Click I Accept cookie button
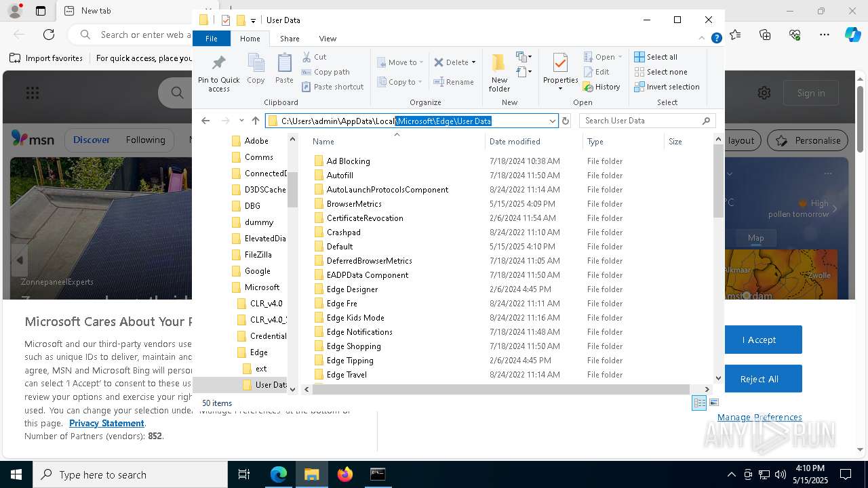The height and width of the screenshot is (488, 868). [759, 340]
